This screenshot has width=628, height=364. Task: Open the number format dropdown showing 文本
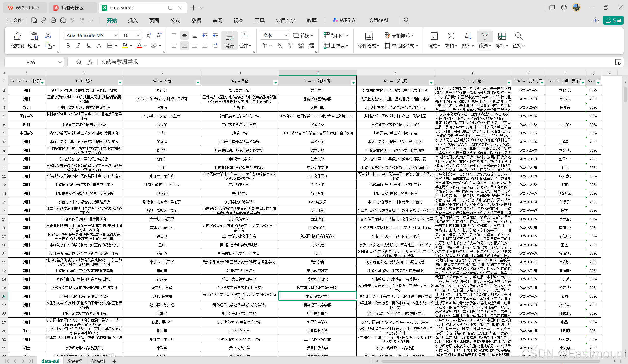pyautogui.click(x=286, y=35)
